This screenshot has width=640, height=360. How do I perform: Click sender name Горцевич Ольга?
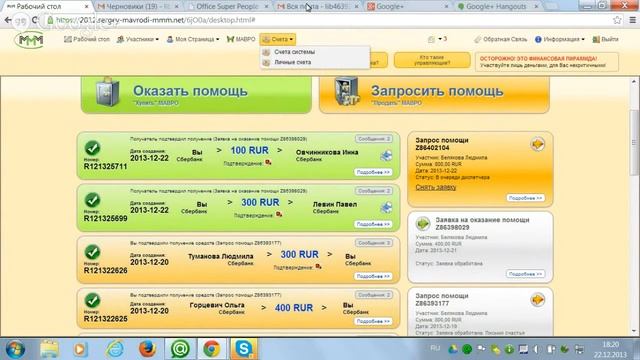[x=217, y=305]
